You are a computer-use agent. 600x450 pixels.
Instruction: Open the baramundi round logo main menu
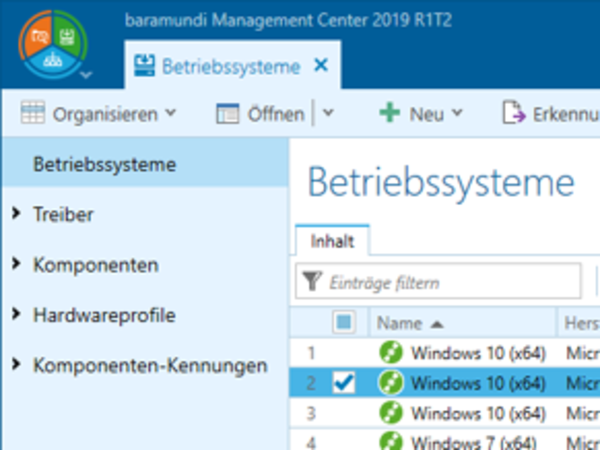pos(53,44)
